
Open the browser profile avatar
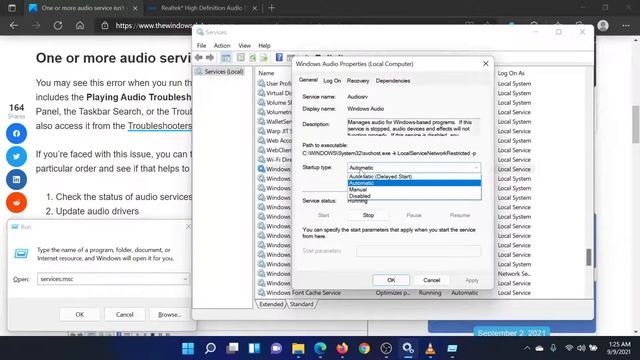603,25
